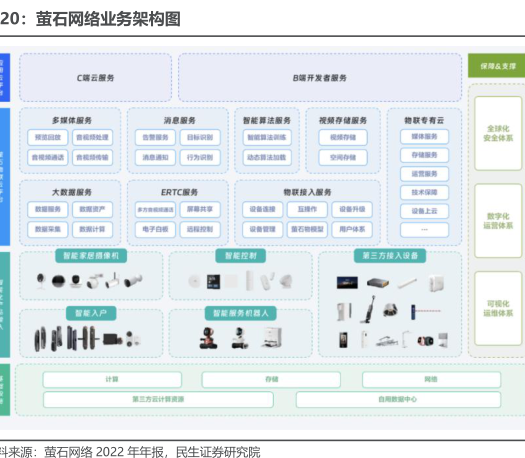Select the TV screen device image
The height and width of the screenshot is (458, 525).
[347, 283]
